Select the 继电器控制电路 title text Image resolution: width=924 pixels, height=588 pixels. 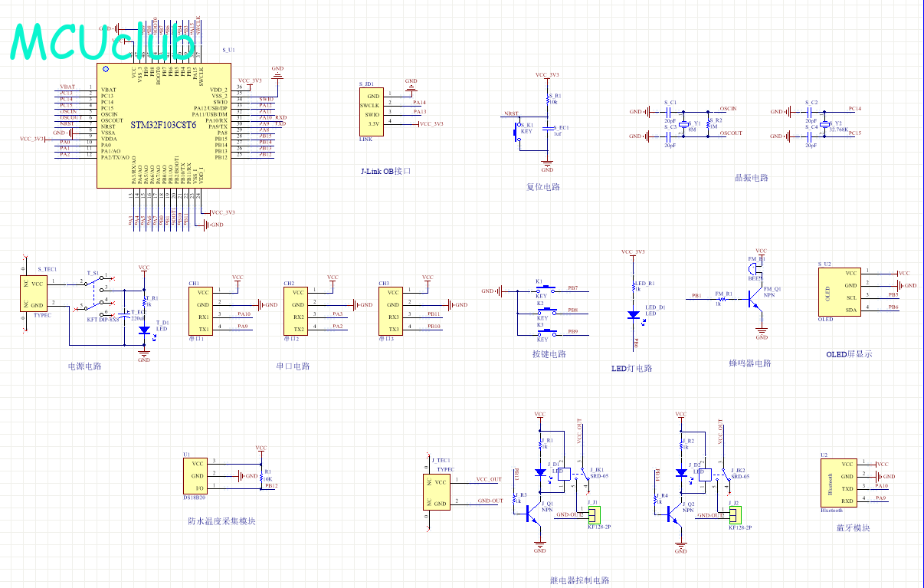click(x=579, y=580)
